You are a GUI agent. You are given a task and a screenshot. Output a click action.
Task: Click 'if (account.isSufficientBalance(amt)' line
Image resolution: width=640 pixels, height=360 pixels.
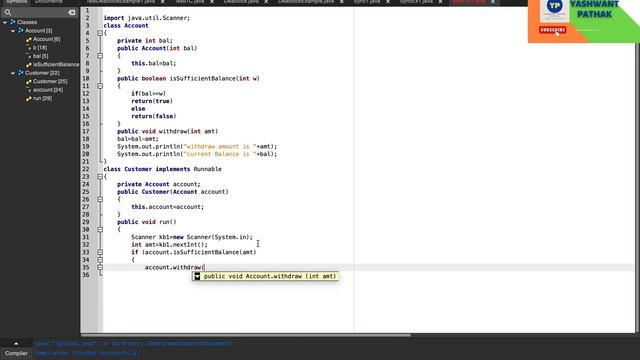193,252
